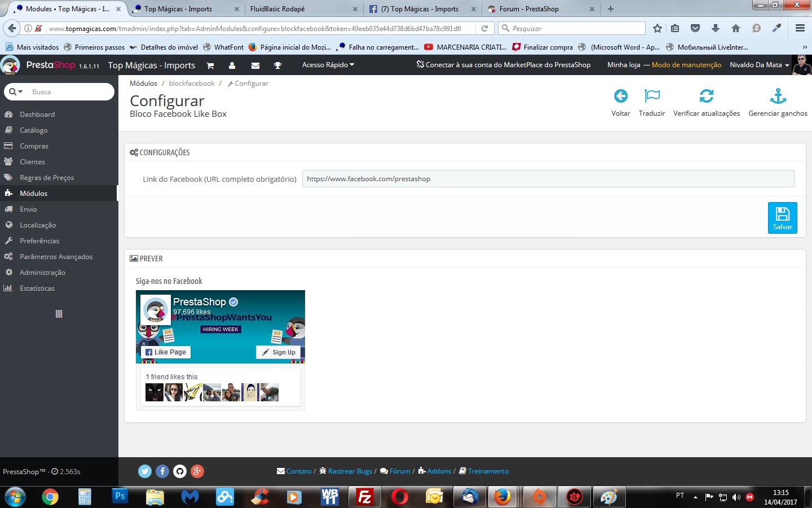Screen dimensions: 812x508
Task: Open the Firefox hamburger menu
Action: [x=800, y=28]
